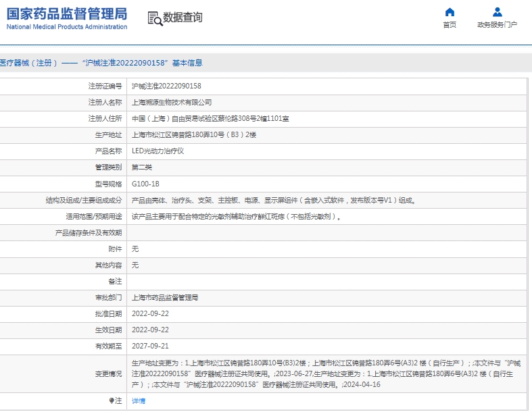Click registration number value 沪械注准20222090158
532x414 pixels.
click(166, 86)
